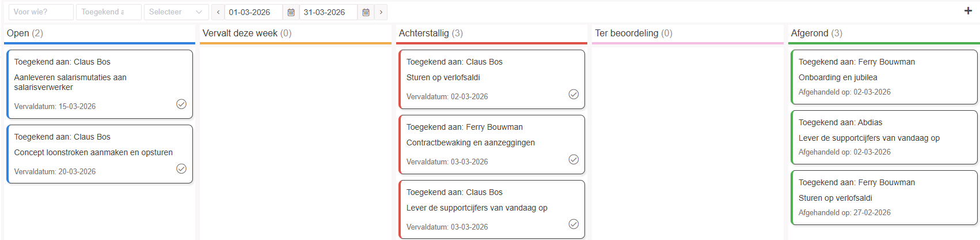
Task: Click the end date field 31-03-2026
Action: [328, 12]
